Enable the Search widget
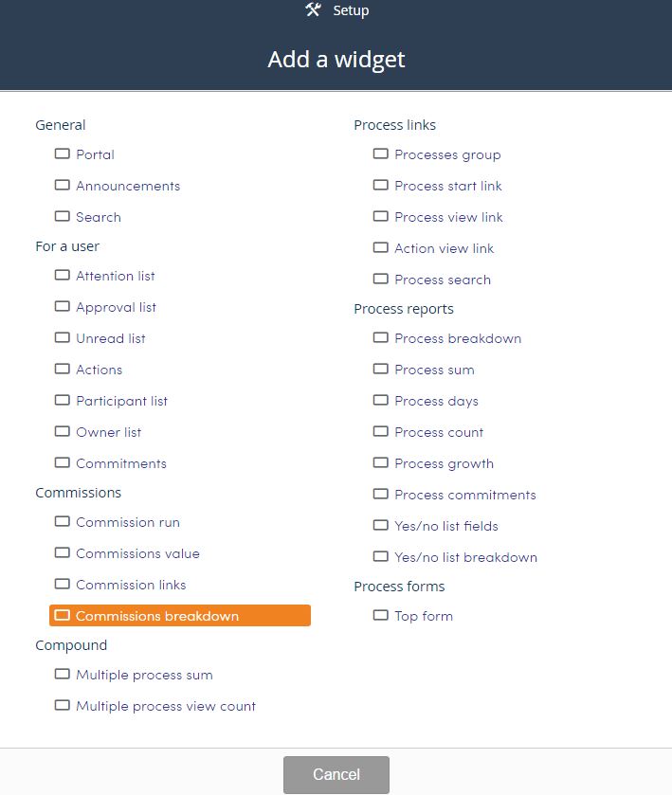This screenshot has height=795, width=672. (x=63, y=216)
